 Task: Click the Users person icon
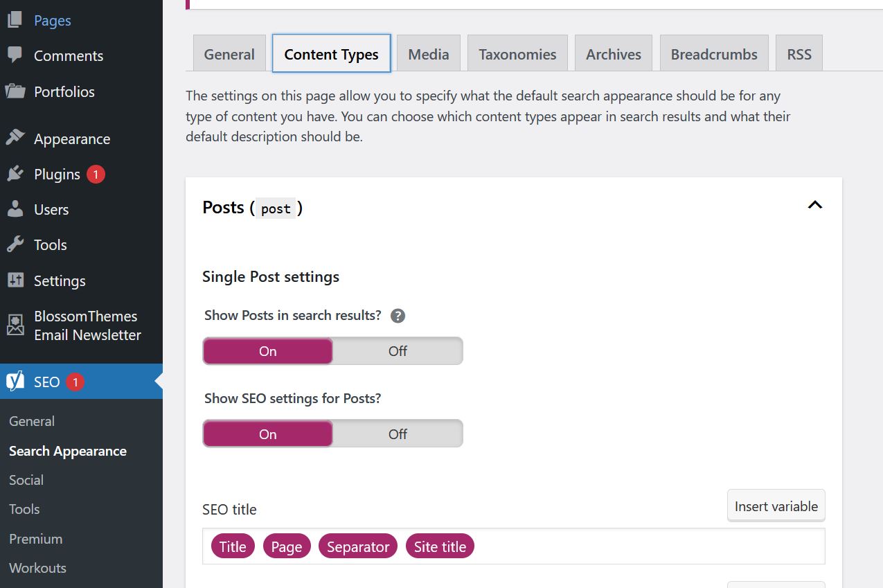pos(15,209)
